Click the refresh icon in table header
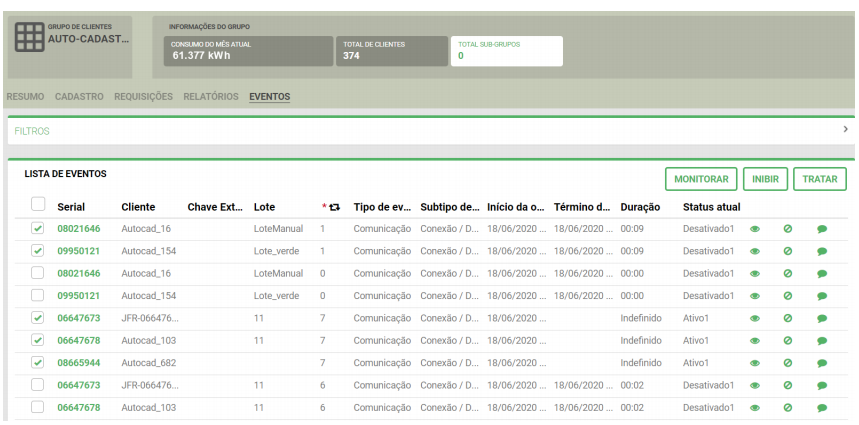859x425 pixels. (x=333, y=207)
